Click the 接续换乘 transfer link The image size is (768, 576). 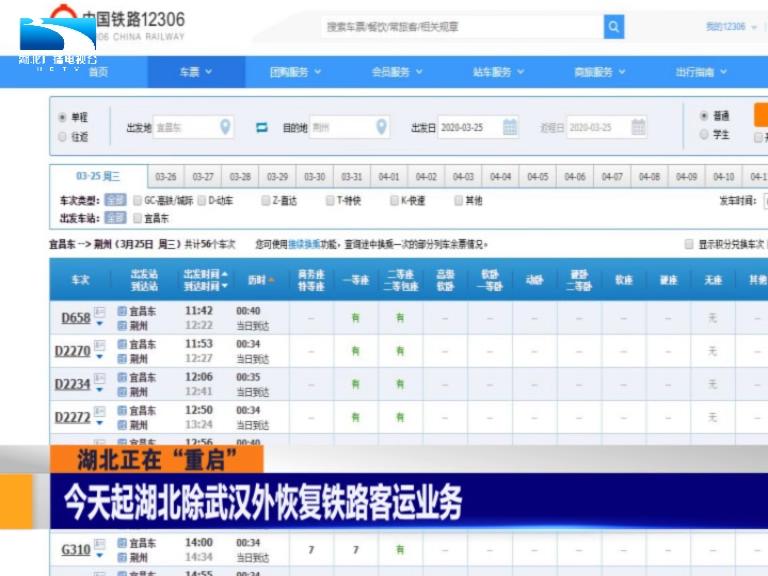click(305, 244)
